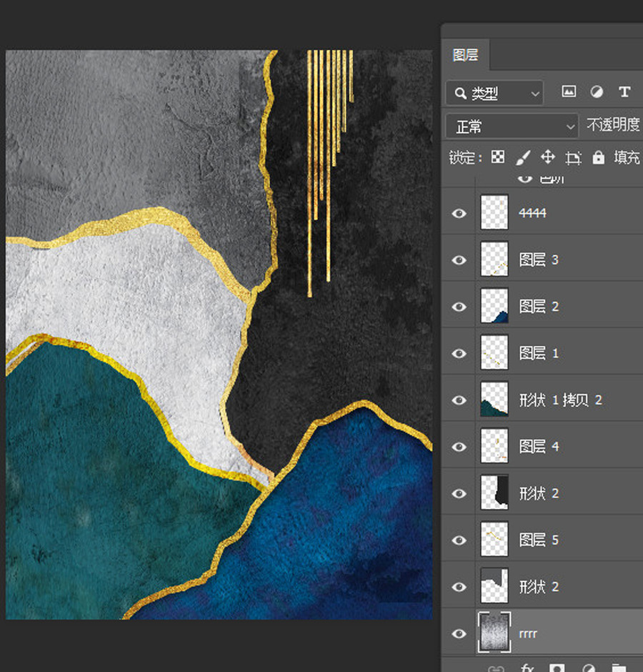Hide the 形状 1 拷贝 2 layer
This screenshot has height=672, width=643.
459,400
